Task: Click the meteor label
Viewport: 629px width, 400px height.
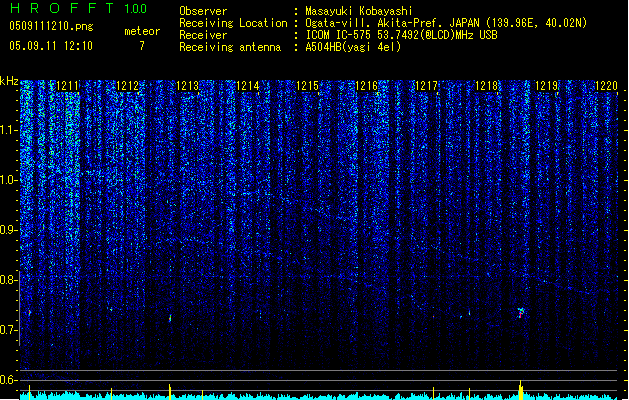Action: [x=142, y=31]
